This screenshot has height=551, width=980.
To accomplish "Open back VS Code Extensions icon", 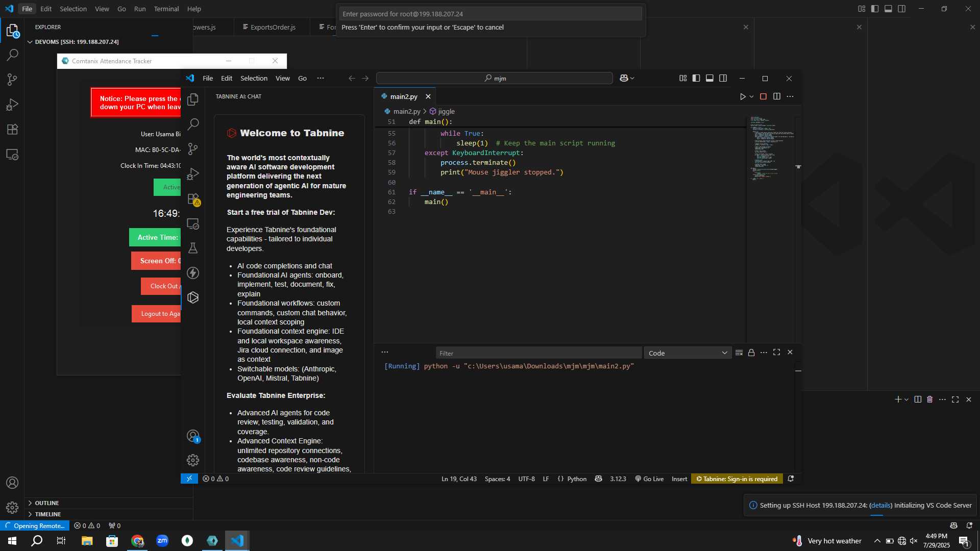I will coord(12,129).
